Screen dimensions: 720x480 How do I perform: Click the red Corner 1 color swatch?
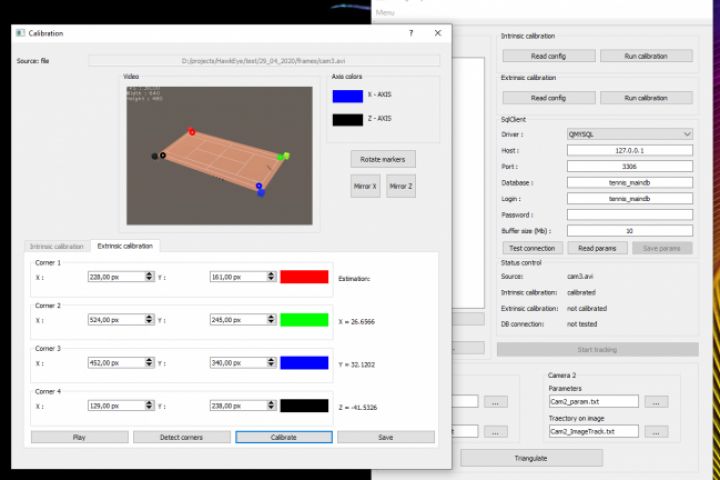(304, 277)
